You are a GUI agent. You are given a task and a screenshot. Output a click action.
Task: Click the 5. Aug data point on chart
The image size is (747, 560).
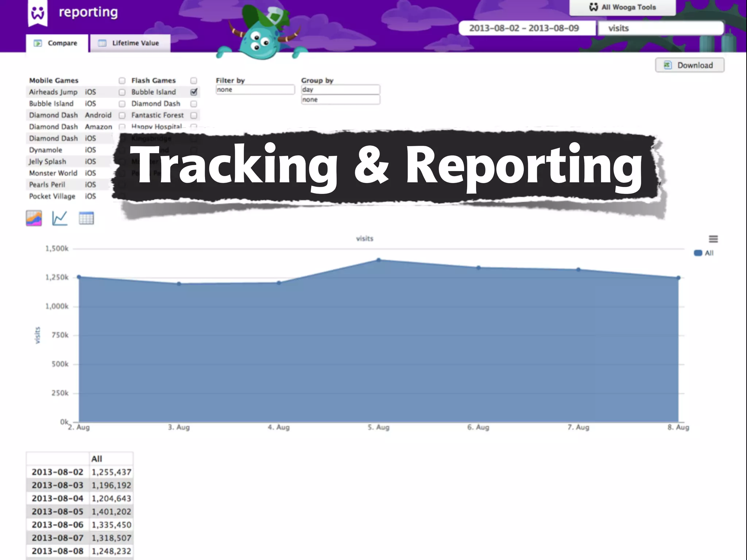tap(379, 260)
